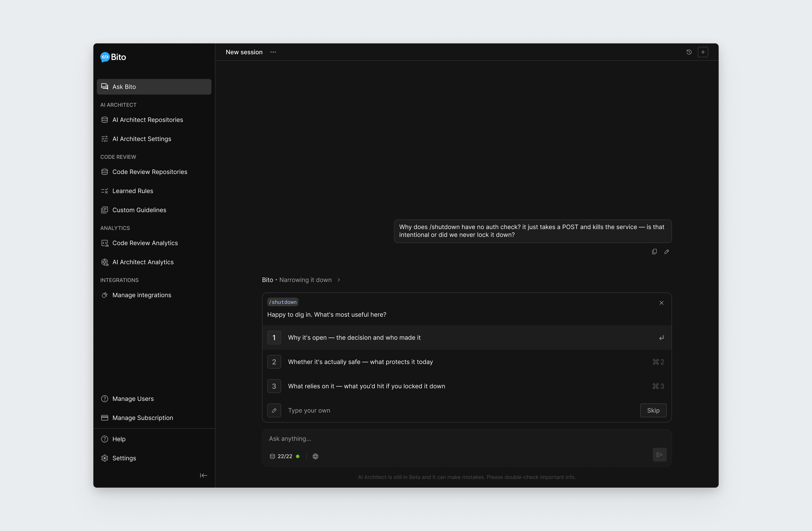Open AI Architect Repositories
Screen dimensions: 812x531
click(154, 120)
